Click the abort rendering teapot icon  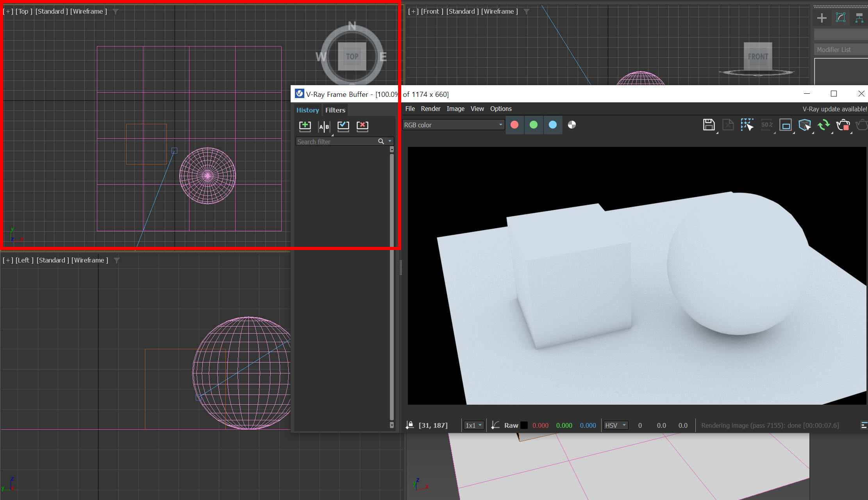click(x=843, y=125)
